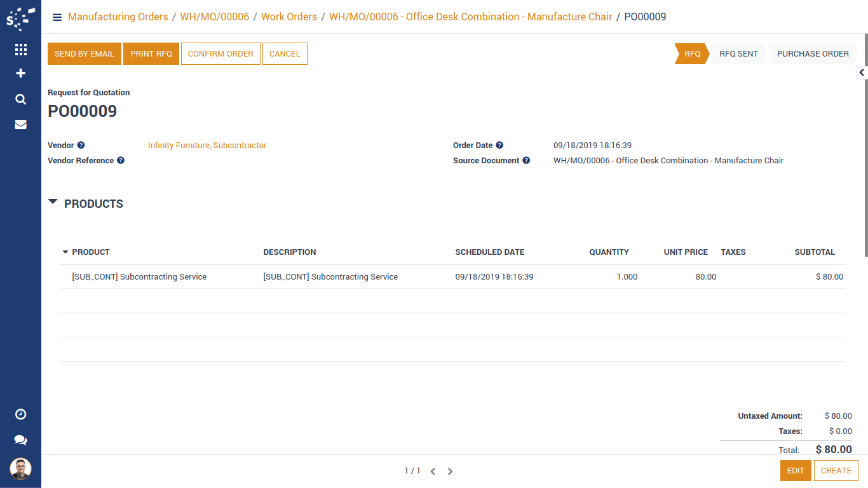Open the search magnifier in sidebar
This screenshot has height=488, width=868.
[x=20, y=99]
